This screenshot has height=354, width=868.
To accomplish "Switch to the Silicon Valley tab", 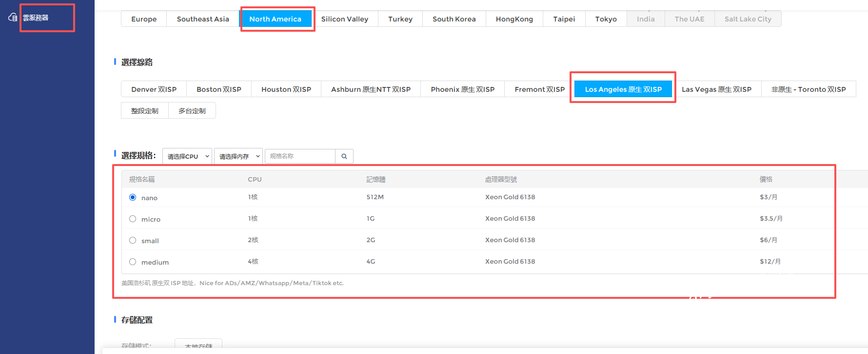I will click(345, 19).
